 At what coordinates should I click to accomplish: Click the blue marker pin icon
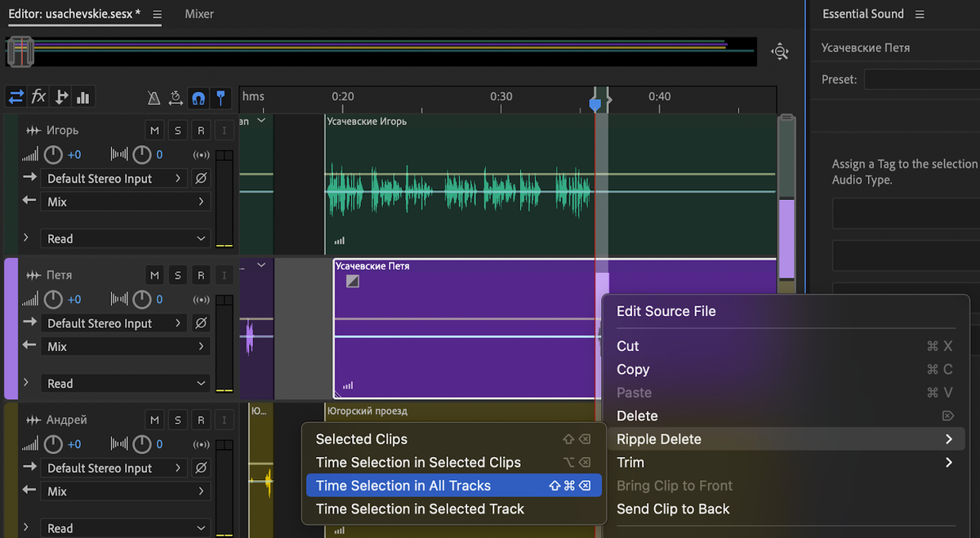(220, 98)
